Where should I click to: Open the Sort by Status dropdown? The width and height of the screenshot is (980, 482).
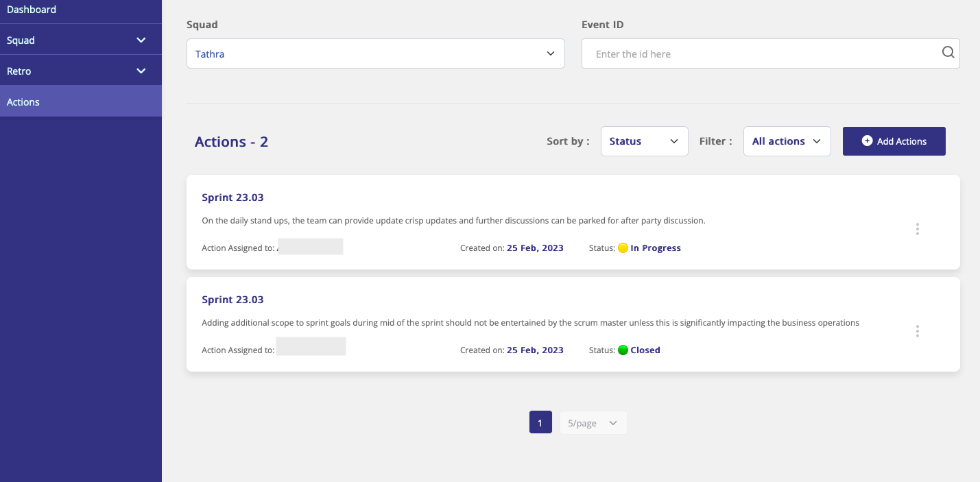pyautogui.click(x=644, y=141)
